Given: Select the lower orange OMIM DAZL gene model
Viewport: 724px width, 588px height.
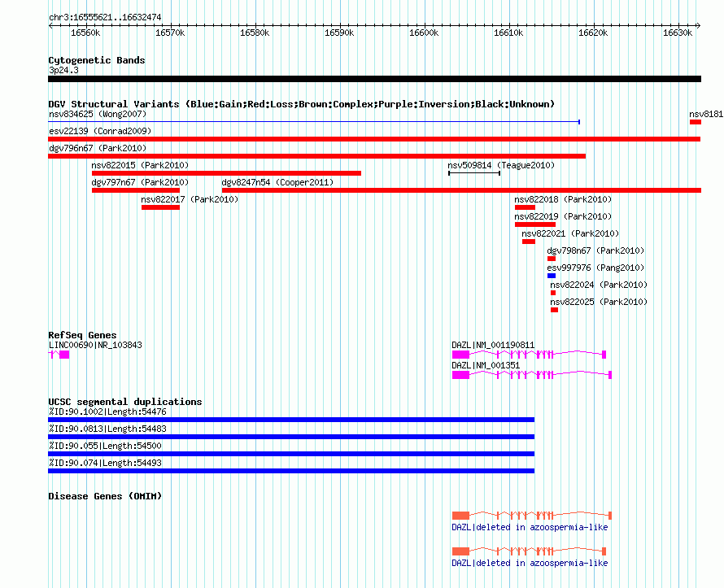Looking at the screenshot, I should pos(529,551).
